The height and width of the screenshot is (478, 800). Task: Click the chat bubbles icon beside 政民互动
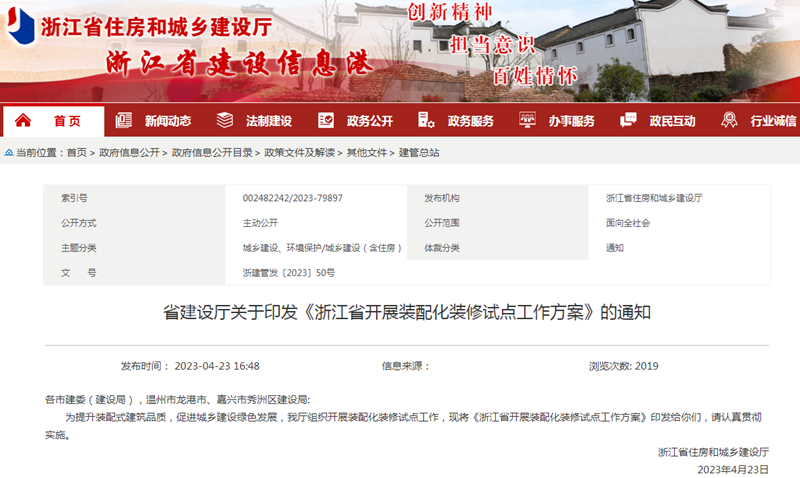click(x=628, y=120)
